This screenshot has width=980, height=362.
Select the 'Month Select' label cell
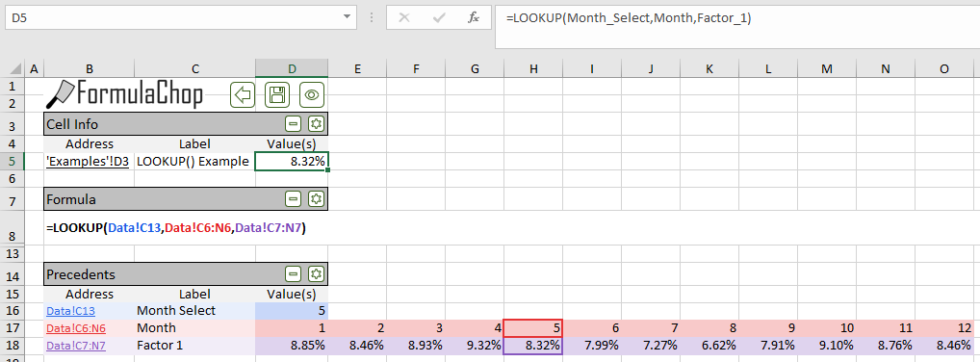tap(195, 311)
